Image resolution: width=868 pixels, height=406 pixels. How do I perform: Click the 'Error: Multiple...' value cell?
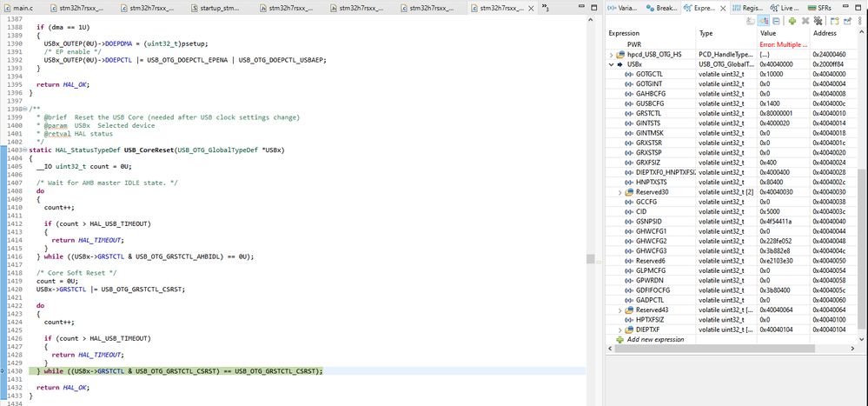(783, 44)
